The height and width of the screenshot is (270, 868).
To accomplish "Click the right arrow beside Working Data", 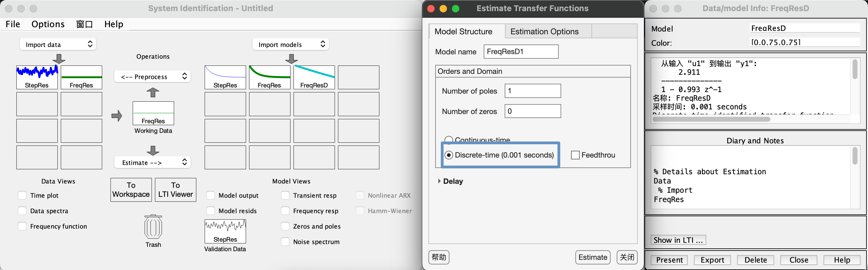I will click(117, 116).
